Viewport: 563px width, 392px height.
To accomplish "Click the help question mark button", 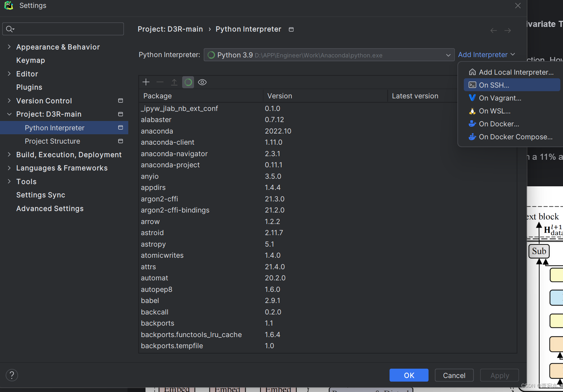I will tap(12, 375).
